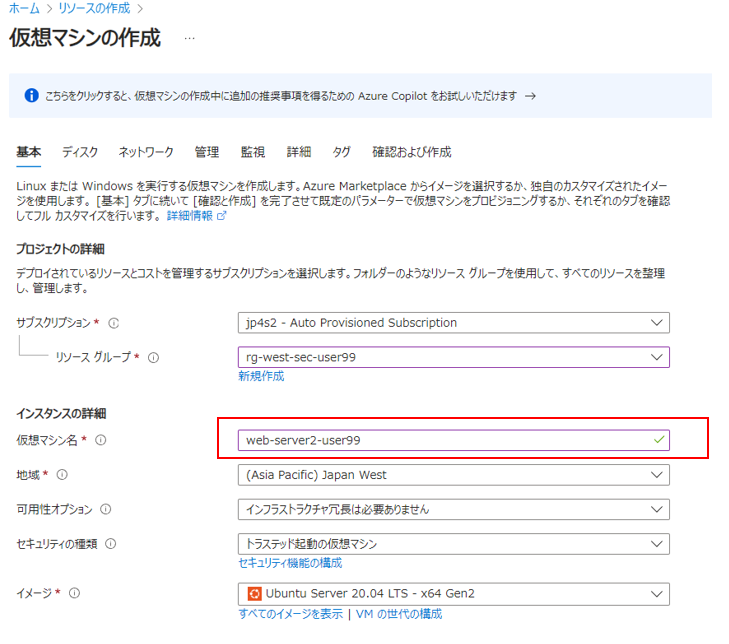Image resolution: width=729 pixels, height=644 pixels.
Task: Click info icon next to リソース グループ
Action: tap(153, 358)
